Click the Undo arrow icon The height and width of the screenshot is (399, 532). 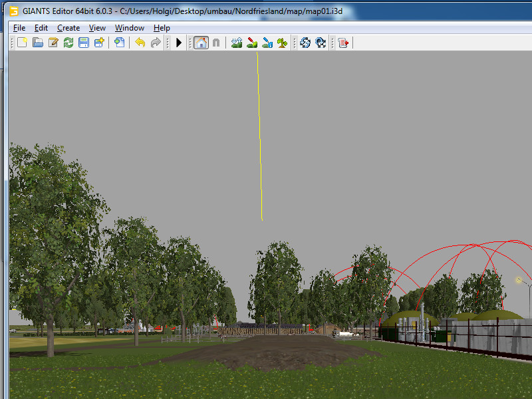click(140, 43)
